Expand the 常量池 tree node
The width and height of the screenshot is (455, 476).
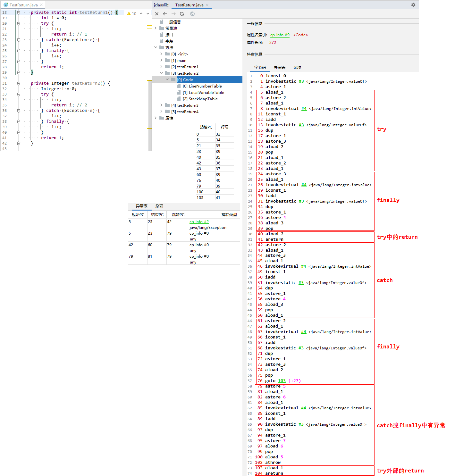[156, 28]
